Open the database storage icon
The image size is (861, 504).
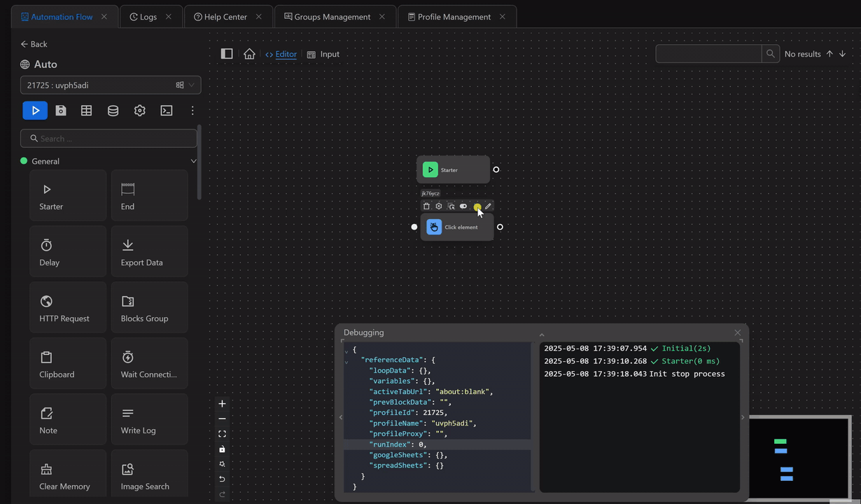click(113, 111)
